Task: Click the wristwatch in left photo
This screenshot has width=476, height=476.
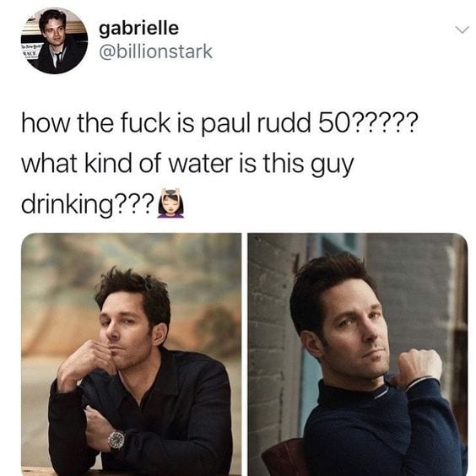Action: coord(116,441)
